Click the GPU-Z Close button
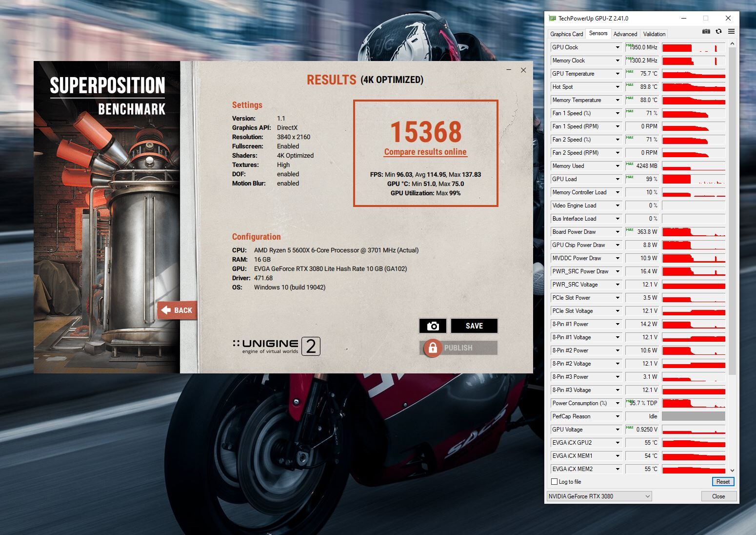The width and height of the screenshot is (756, 535). click(718, 496)
